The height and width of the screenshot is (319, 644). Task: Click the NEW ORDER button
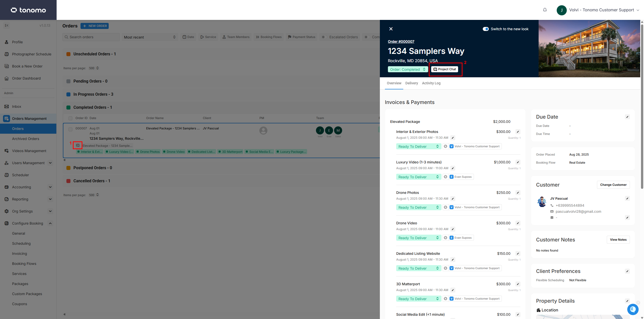(95, 26)
